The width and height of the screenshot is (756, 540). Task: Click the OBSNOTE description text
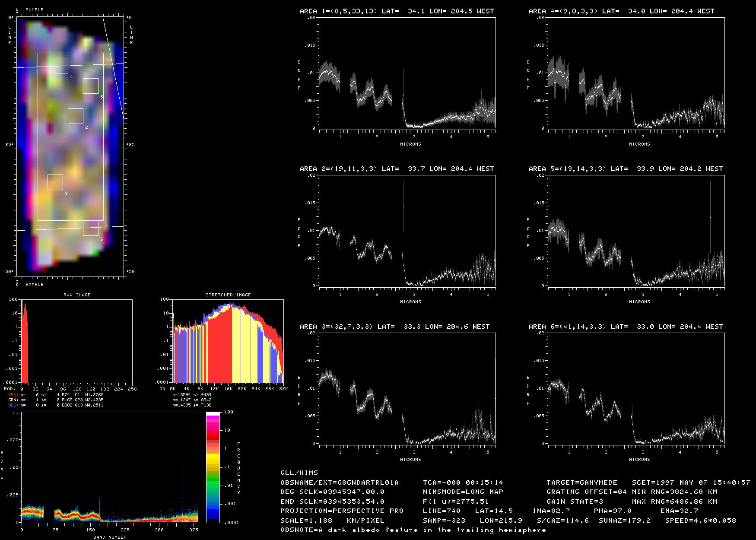point(413,530)
